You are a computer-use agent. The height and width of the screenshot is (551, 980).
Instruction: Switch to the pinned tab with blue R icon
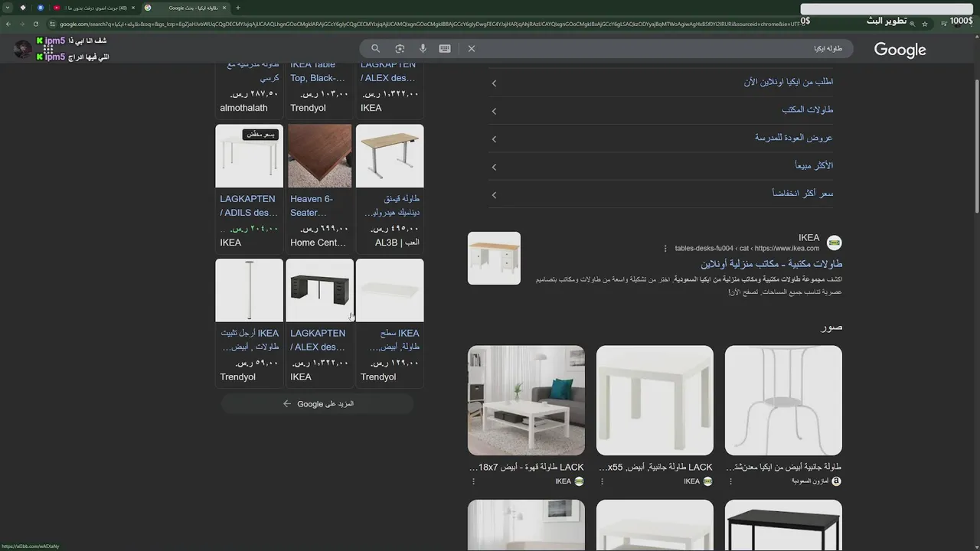(x=41, y=8)
